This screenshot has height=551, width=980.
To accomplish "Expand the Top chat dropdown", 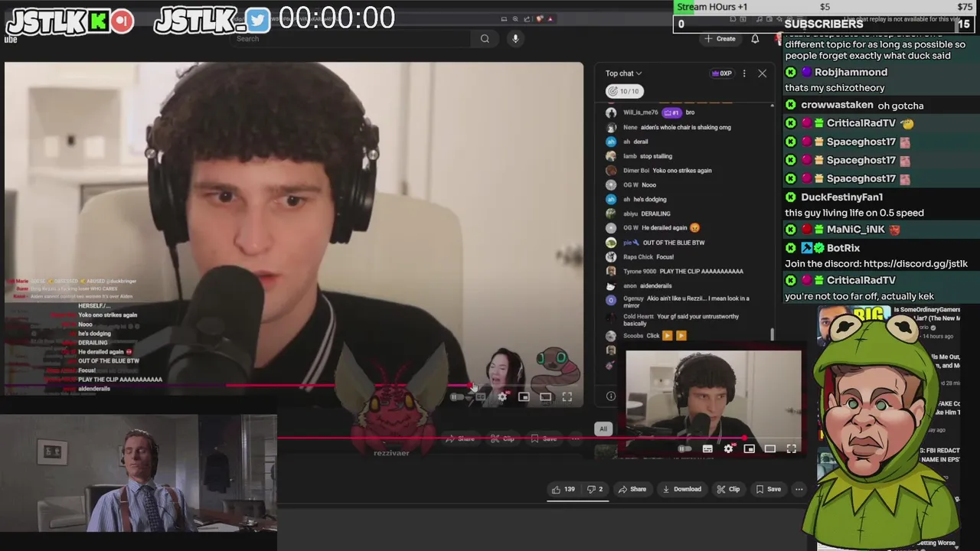I will [x=623, y=73].
